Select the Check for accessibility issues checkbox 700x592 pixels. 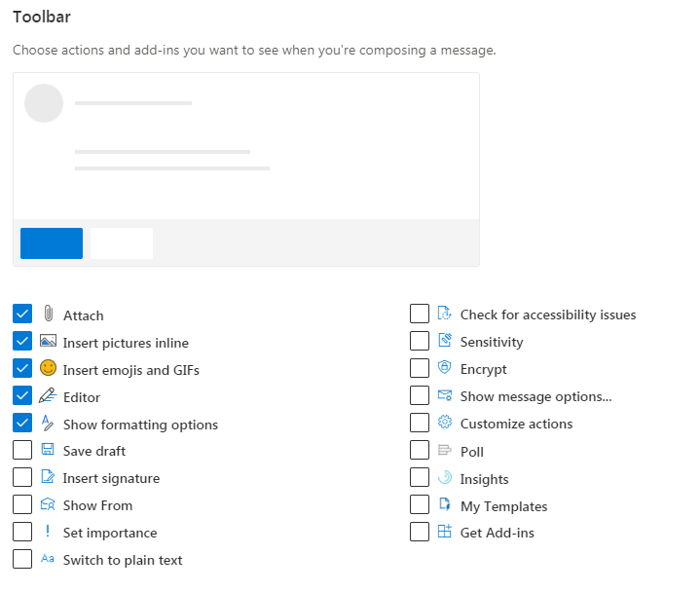(x=420, y=314)
